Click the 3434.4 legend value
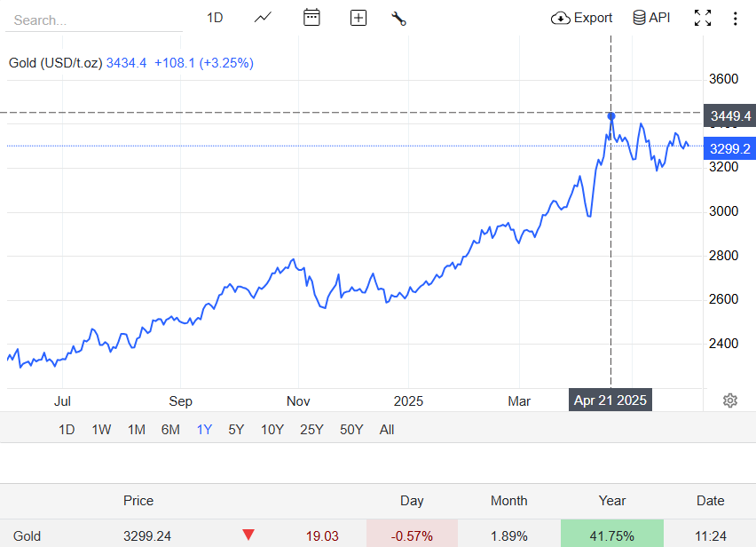 [126, 63]
